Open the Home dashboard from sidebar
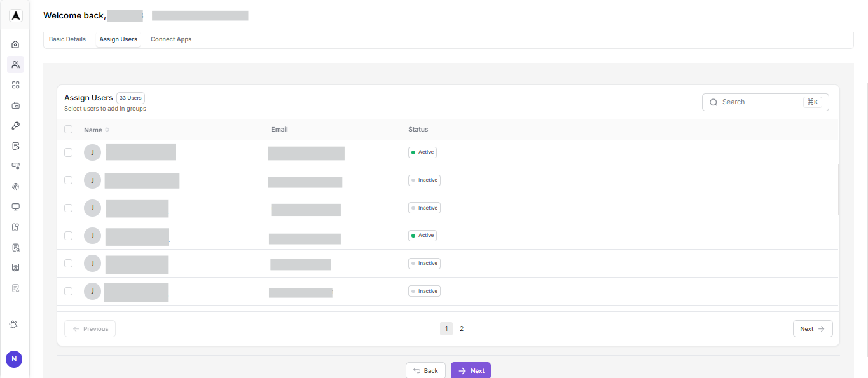Image resolution: width=868 pixels, height=378 pixels. pos(15,44)
